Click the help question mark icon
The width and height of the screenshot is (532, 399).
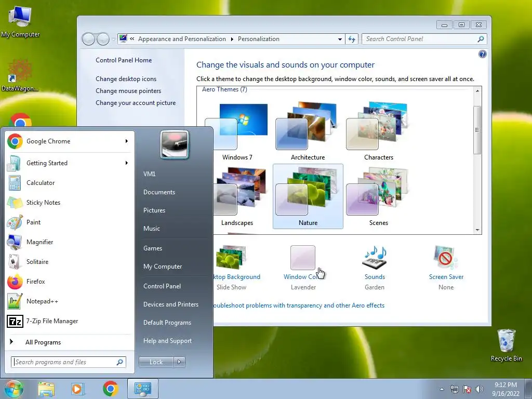tap(482, 54)
